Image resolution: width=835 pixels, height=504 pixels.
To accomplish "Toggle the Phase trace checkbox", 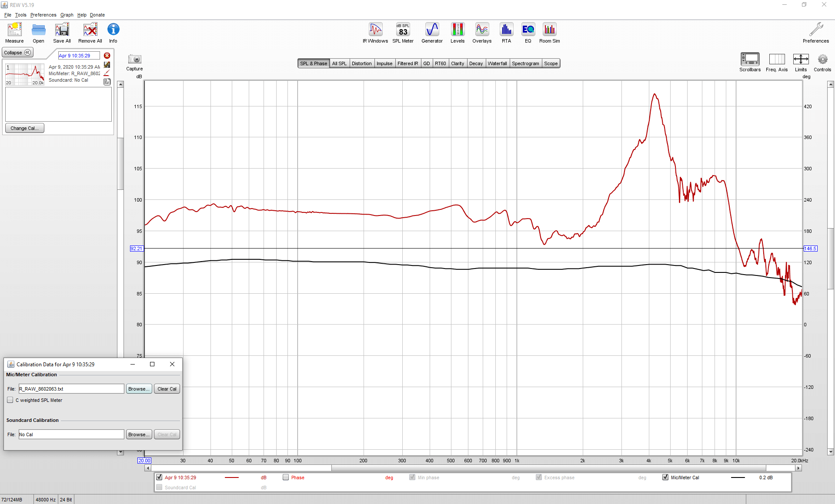I will click(286, 477).
